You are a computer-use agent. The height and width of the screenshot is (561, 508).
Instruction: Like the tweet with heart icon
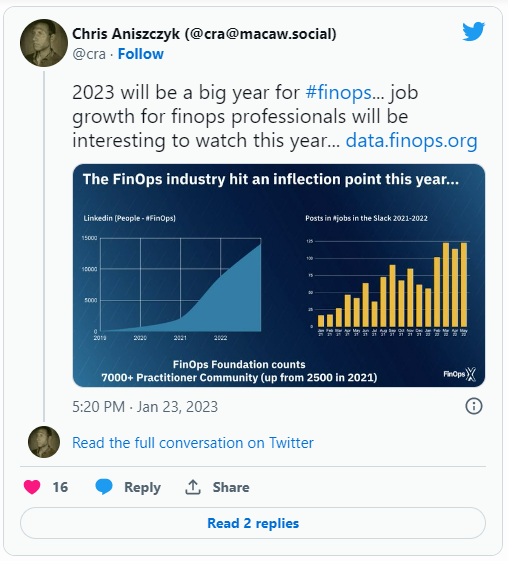32,487
